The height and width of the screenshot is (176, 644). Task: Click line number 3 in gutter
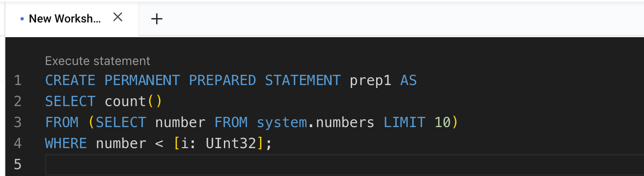click(18, 122)
